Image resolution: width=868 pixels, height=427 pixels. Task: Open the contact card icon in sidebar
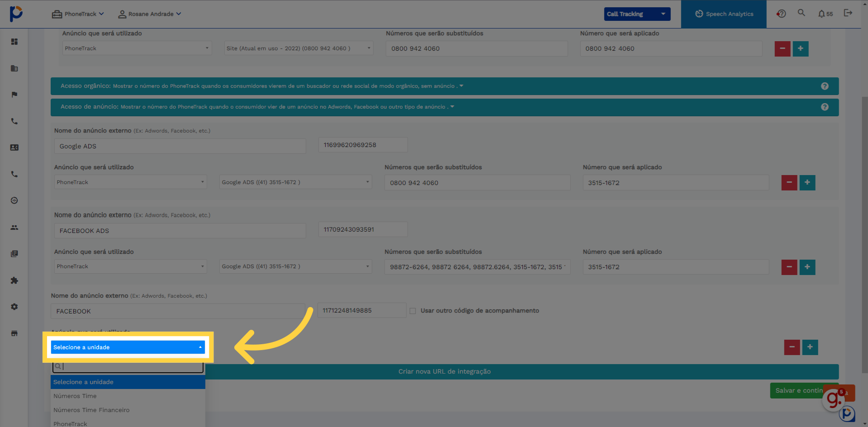coord(14,147)
